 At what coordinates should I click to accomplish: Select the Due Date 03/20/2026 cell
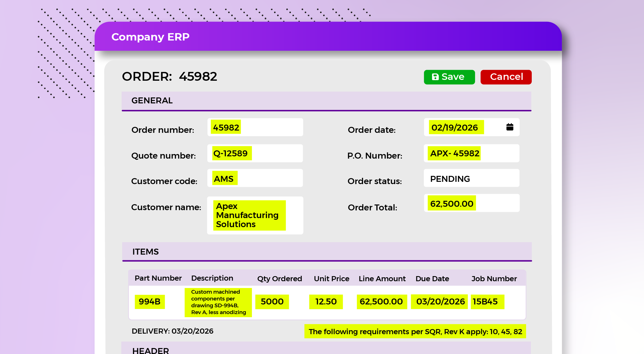pyautogui.click(x=440, y=302)
